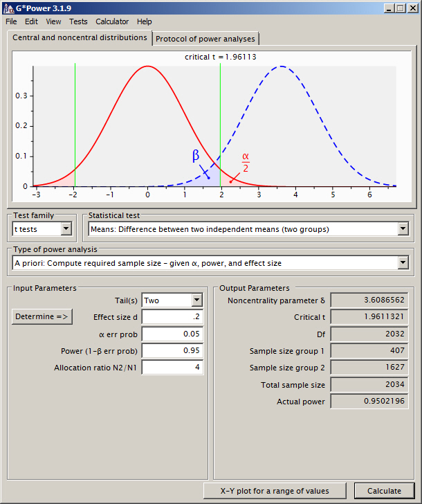
Task: Click the G*Power app icon in title bar
Action: (9, 8)
